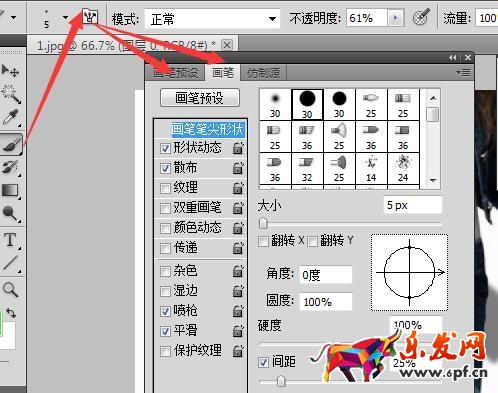The image size is (498, 393).
Task: Enable 颜色动态 checkbox
Action: [165, 228]
